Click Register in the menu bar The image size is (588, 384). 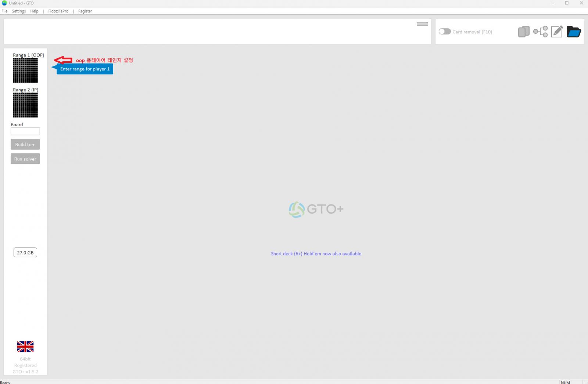tap(85, 11)
